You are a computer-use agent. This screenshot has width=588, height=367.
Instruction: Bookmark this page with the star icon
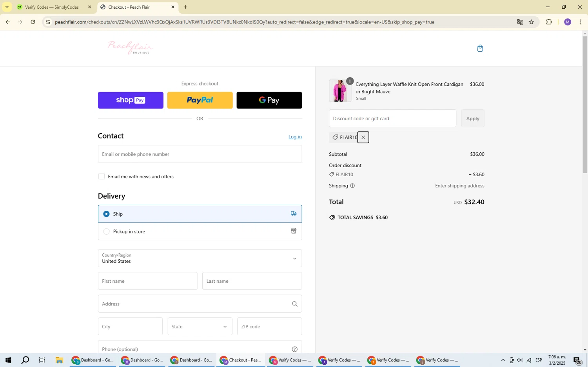coord(531,22)
